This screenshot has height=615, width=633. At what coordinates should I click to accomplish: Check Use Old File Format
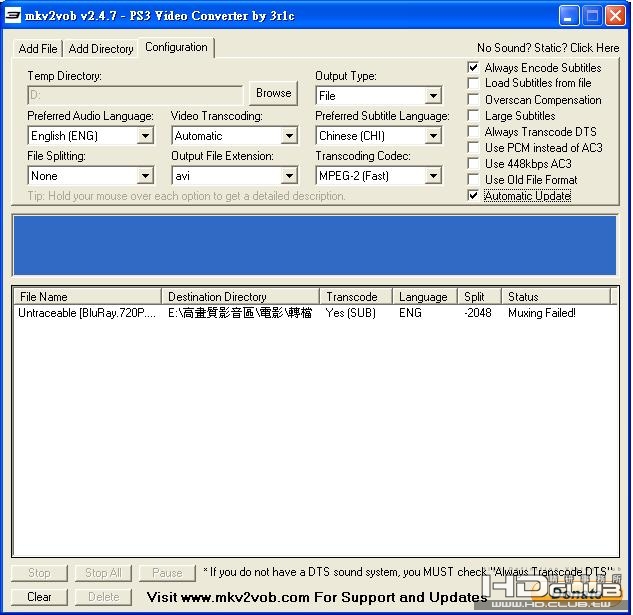point(473,180)
